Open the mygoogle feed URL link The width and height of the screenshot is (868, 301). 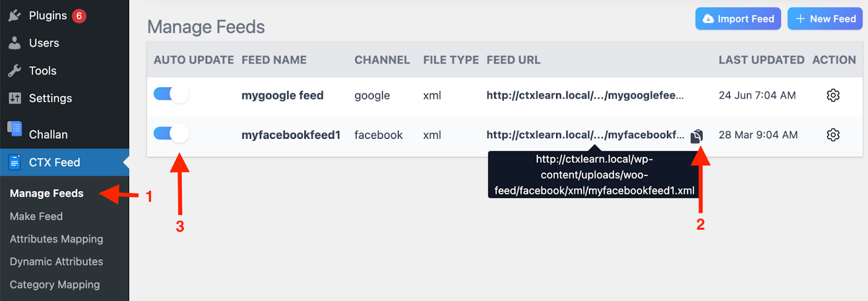click(585, 95)
